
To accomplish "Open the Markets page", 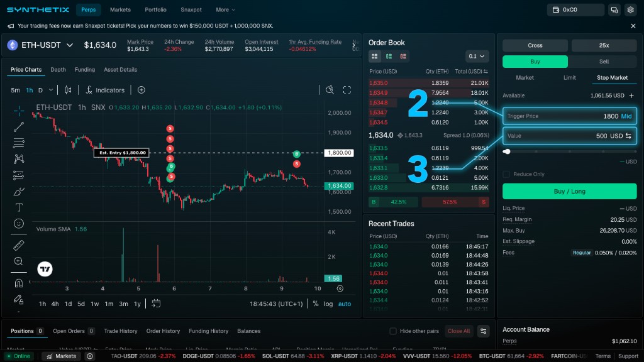I will pos(120,10).
